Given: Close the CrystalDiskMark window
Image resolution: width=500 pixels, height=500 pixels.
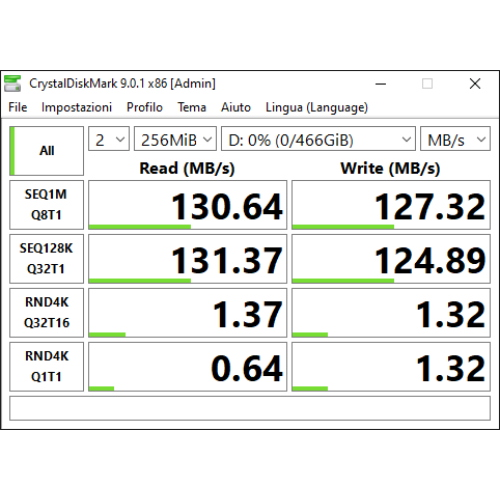Looking at the screenshot, I should pos(475,84).
